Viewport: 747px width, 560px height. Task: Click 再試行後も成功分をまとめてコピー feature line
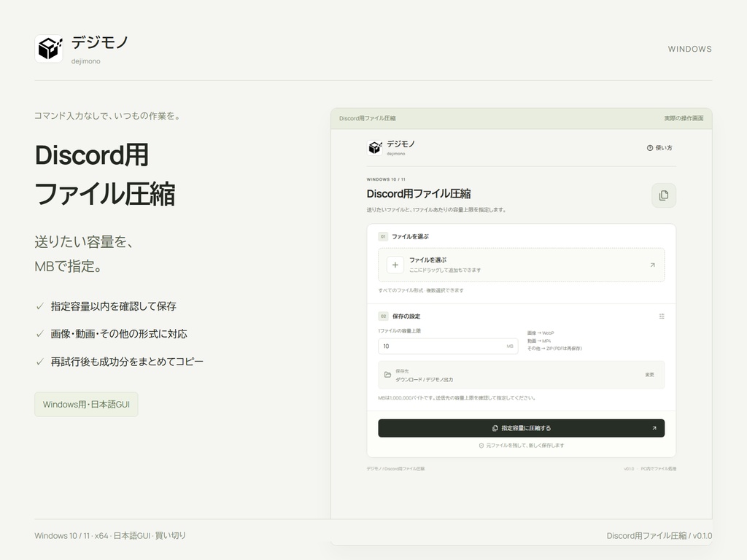[x=127, y=362]
